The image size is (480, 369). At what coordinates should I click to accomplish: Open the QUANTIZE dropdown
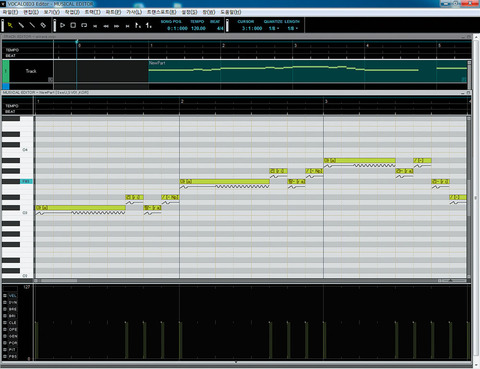(x=274, y=29)
